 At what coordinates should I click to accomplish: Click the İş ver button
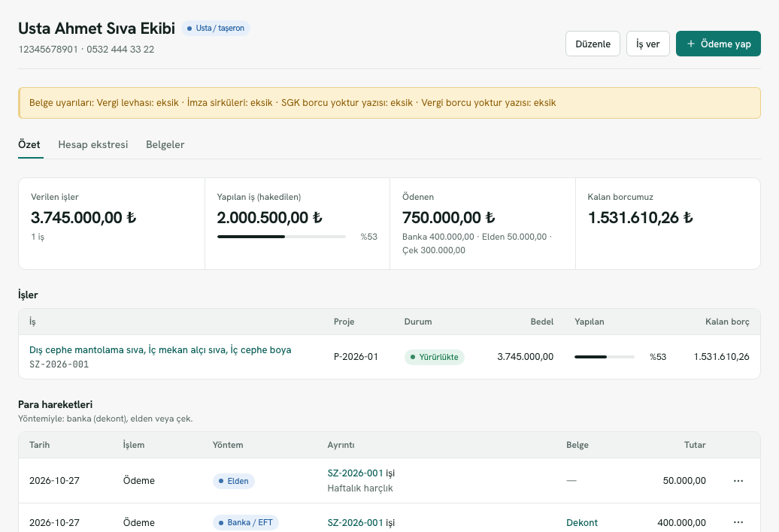[x=648, y=44]
